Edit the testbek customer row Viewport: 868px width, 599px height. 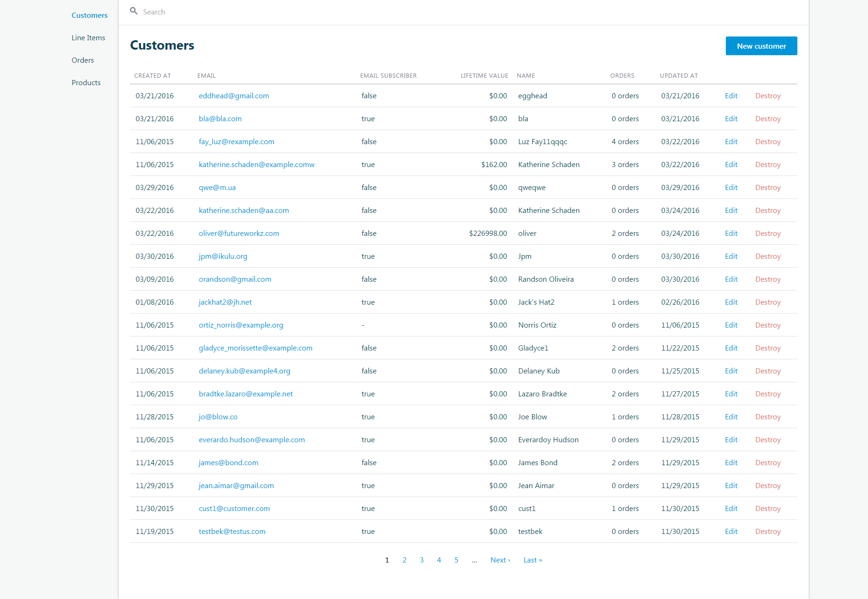pyautogui.click(x=731, y=532)
